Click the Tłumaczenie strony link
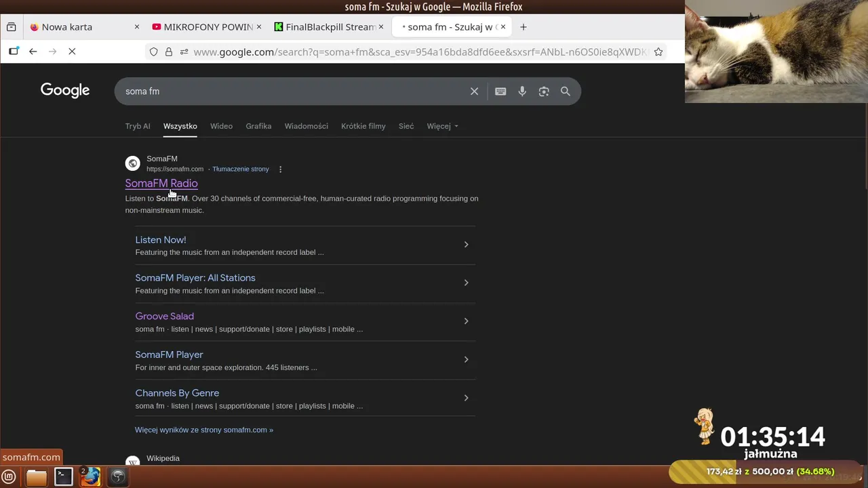The image size is (868, 488). click(241, 169)
